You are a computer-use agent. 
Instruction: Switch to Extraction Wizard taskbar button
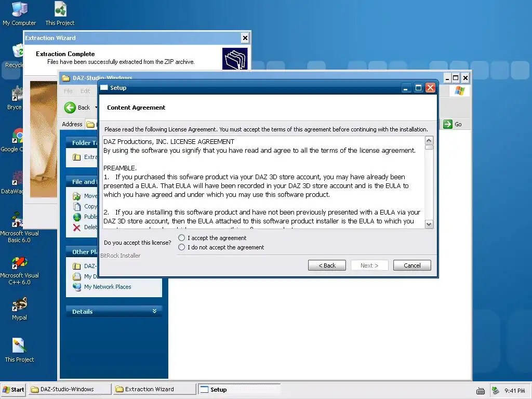155,389
